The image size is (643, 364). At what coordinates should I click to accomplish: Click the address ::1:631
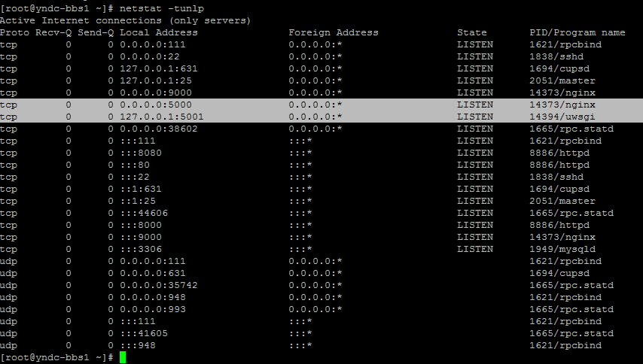pos(141,190)
